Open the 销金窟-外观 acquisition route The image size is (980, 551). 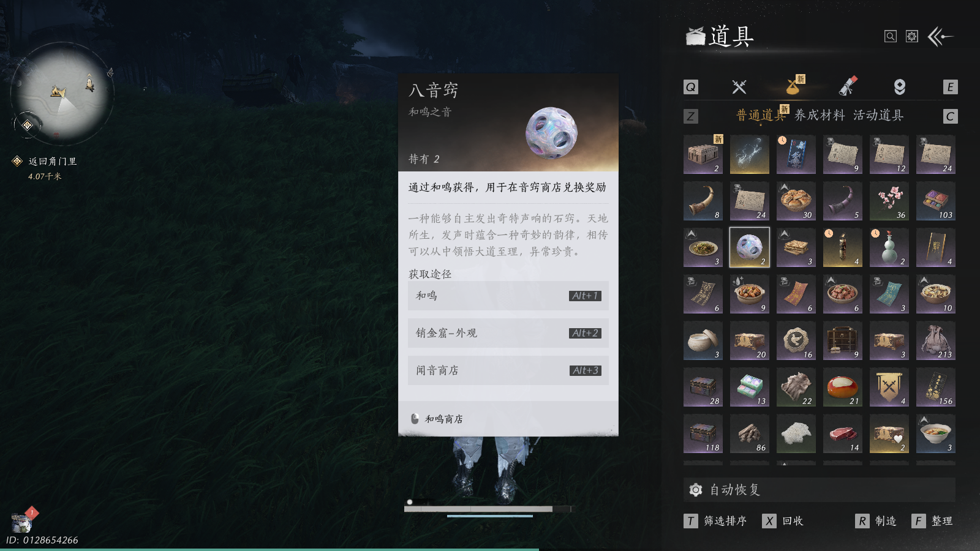508,333
